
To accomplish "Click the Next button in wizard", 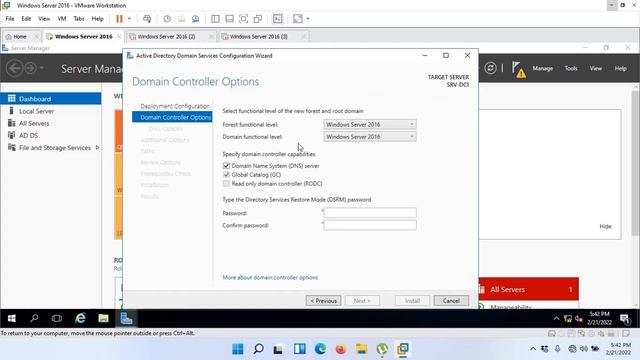I will 362,301.
